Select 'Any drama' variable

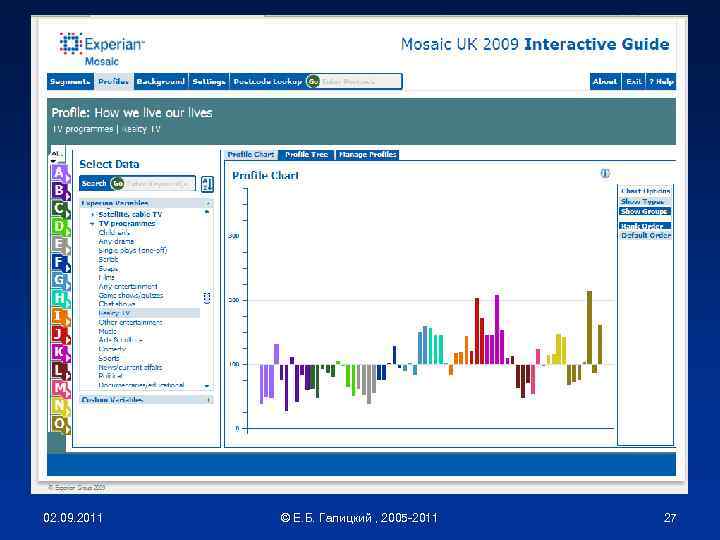116,242
